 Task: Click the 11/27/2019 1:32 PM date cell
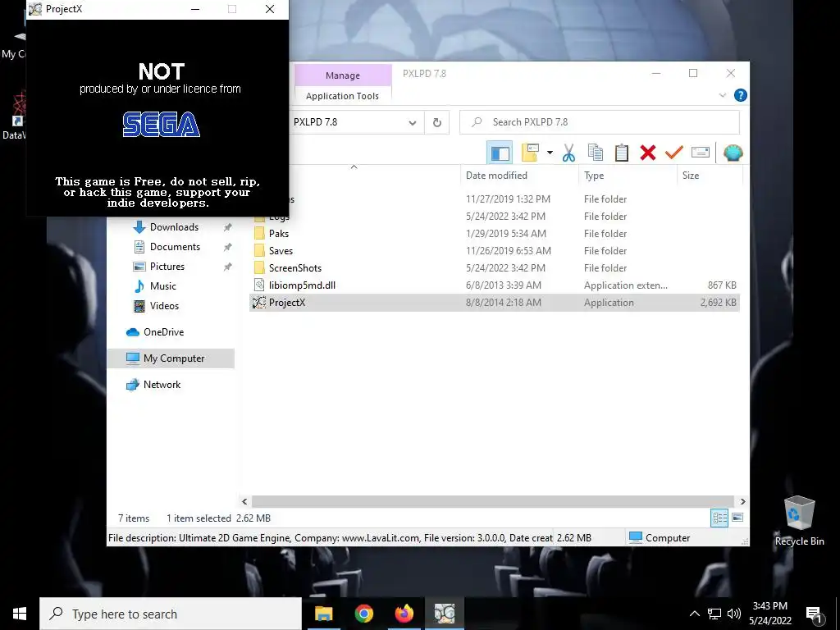508,199
